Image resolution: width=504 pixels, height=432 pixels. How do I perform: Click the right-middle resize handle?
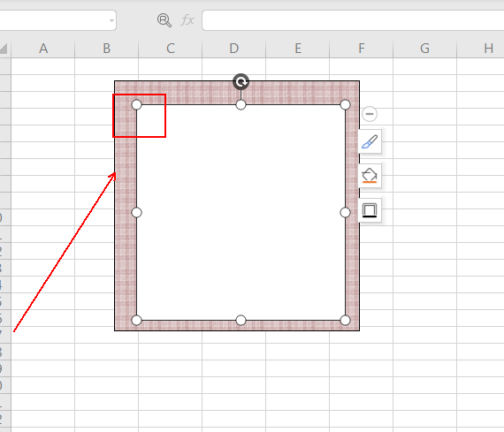click(345, 212)
